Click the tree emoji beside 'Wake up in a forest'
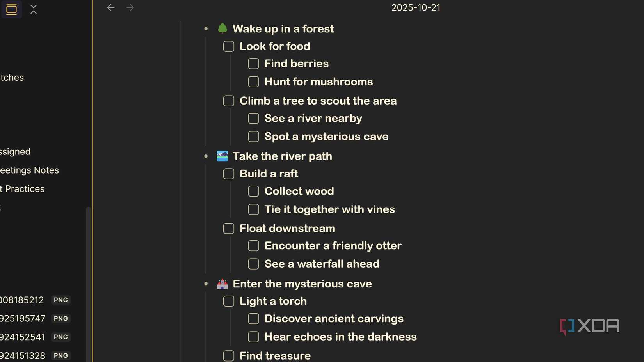The image size is (644, 362). (x=222, y=28)
